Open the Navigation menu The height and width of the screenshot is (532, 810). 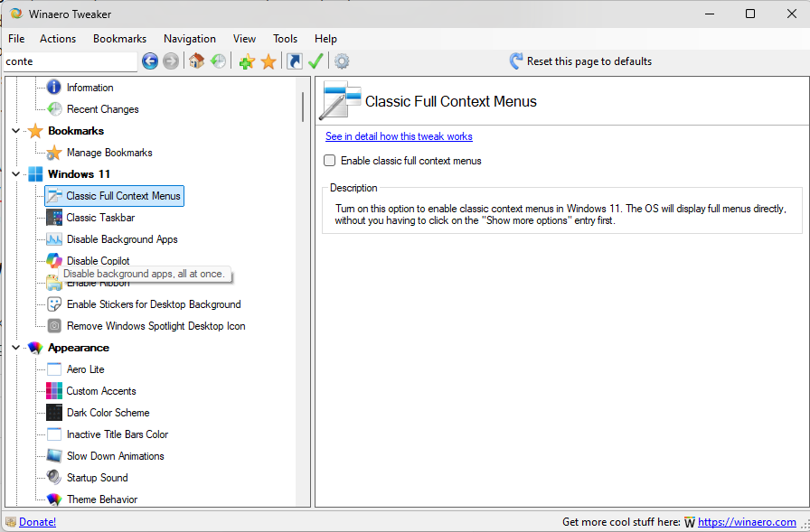coord(190,39)
